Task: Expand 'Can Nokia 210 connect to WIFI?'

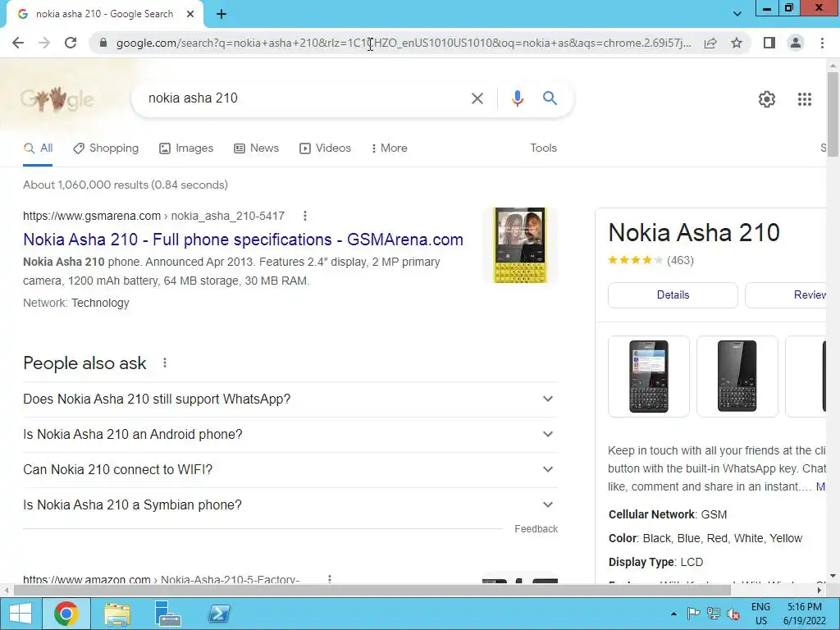Action: tap(290, 470)
